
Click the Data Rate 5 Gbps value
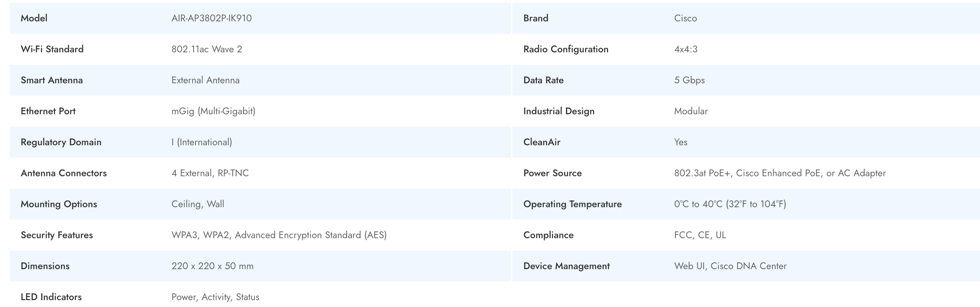(x=689, y=80)
